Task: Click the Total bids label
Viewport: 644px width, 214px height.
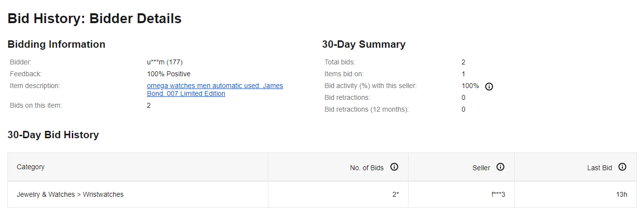Action: pyautogui.click(x=340, y=62)
